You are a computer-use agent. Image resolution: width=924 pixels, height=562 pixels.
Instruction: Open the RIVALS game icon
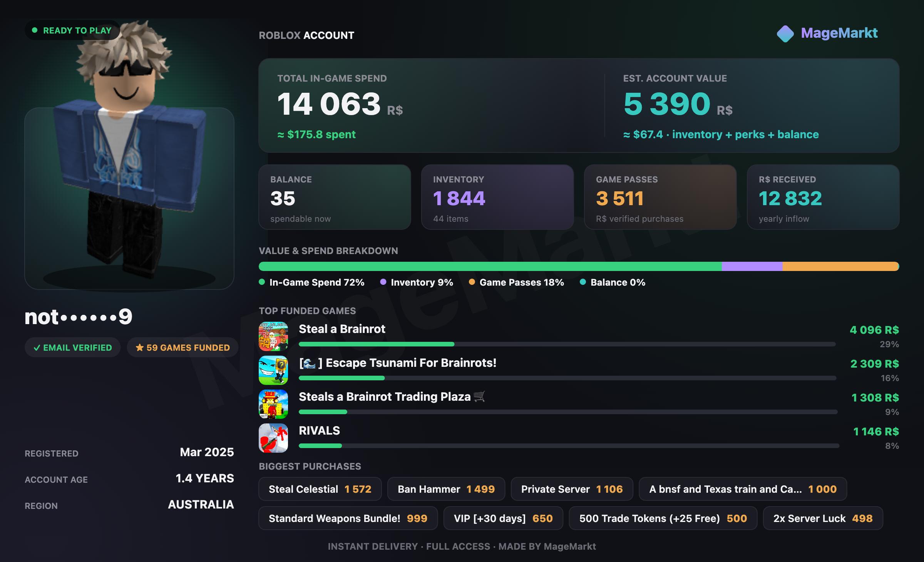[x=273, y=438]
